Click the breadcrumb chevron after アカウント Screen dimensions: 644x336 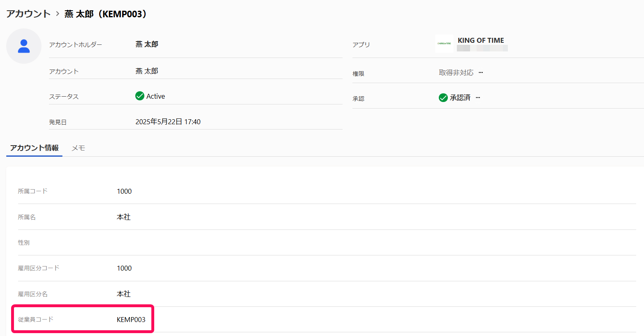(x=58, y=14)
